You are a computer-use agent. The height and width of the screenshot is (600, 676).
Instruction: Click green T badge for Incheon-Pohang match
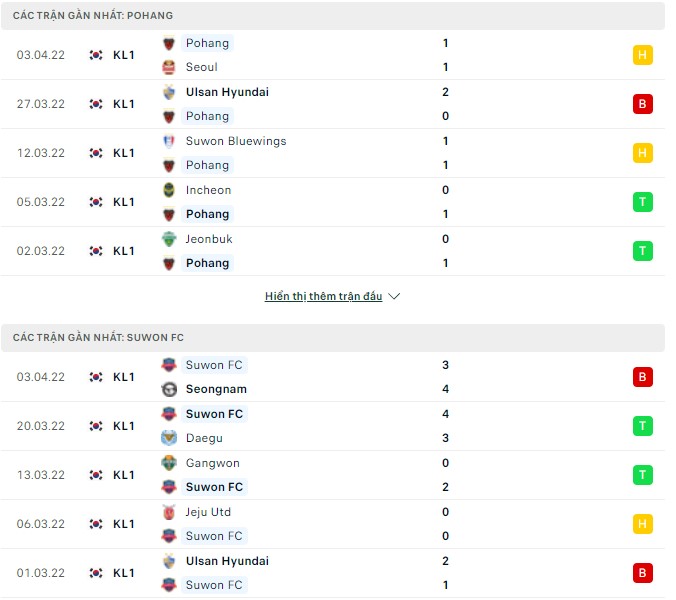pyautogui.click(x=643, y=202)
